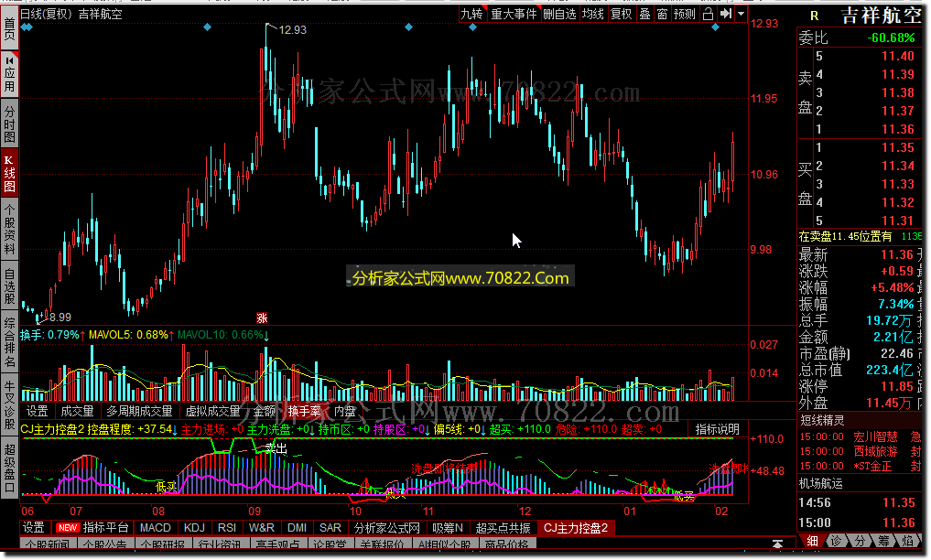Click the double diamond marker at chart start
Screen dimensions: 931x560
pyautogui.click(x=27, y=27)
